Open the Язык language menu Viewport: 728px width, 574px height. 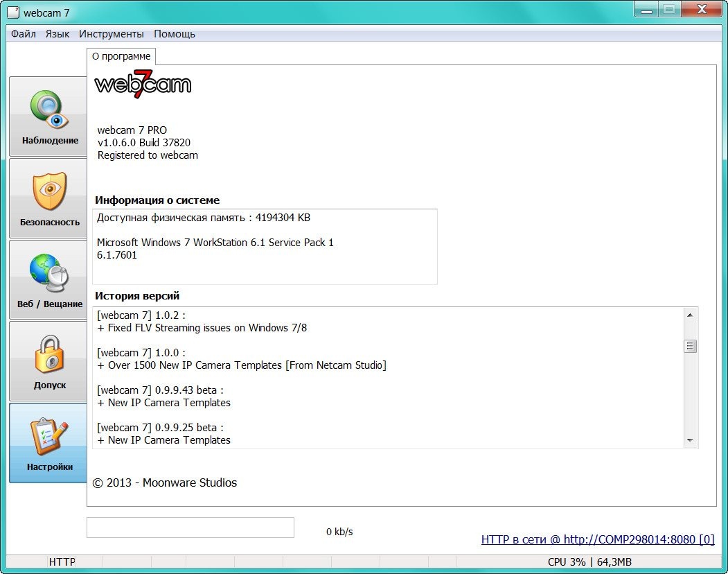(x=57, y=34)
